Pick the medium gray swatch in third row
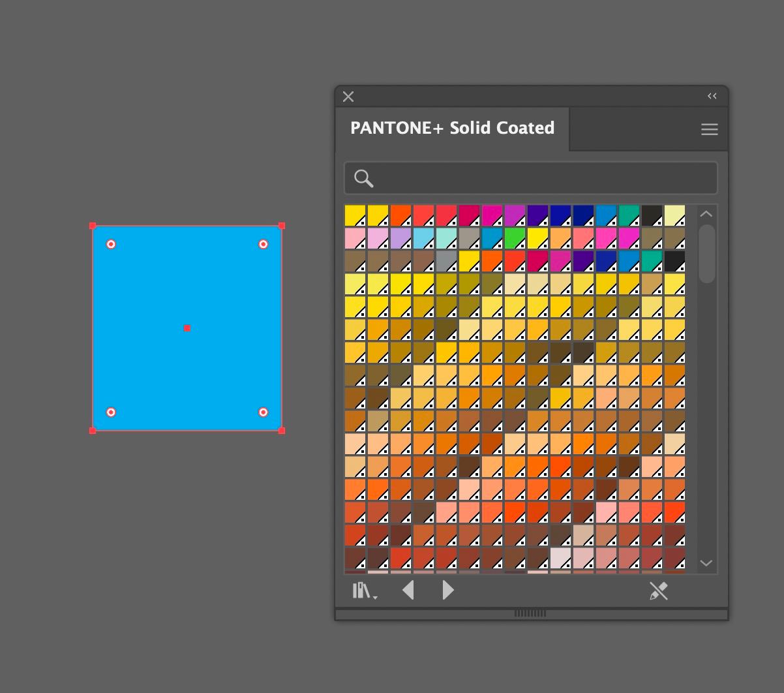Screen dimensions: 784x693 tap(447, 261)
